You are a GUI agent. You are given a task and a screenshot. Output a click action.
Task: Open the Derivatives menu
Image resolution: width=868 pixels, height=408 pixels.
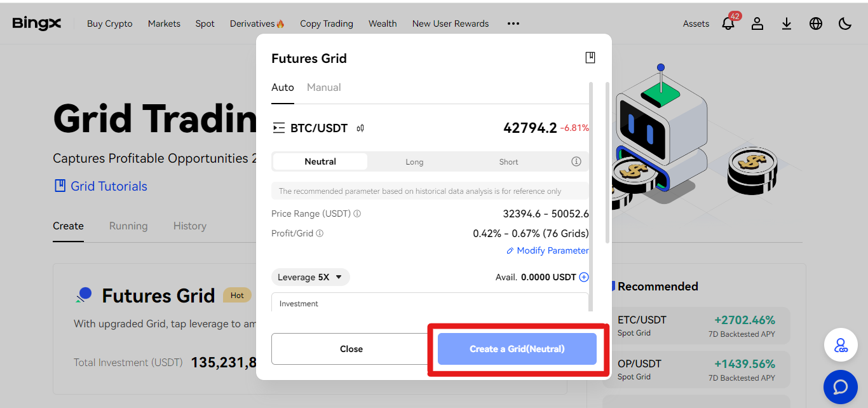pyautogui.click(x=257, y=24)
